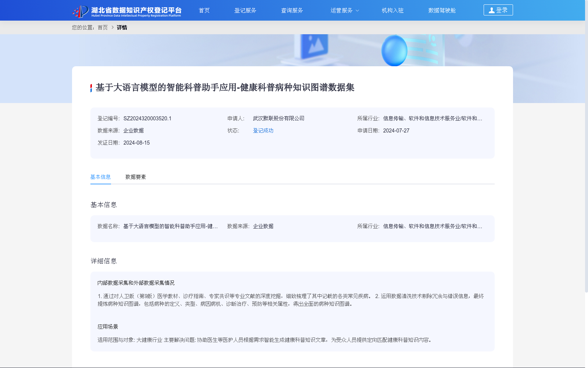Switch to the 数据要素 tab
588x368 pixels.
(x=136, y=177)
